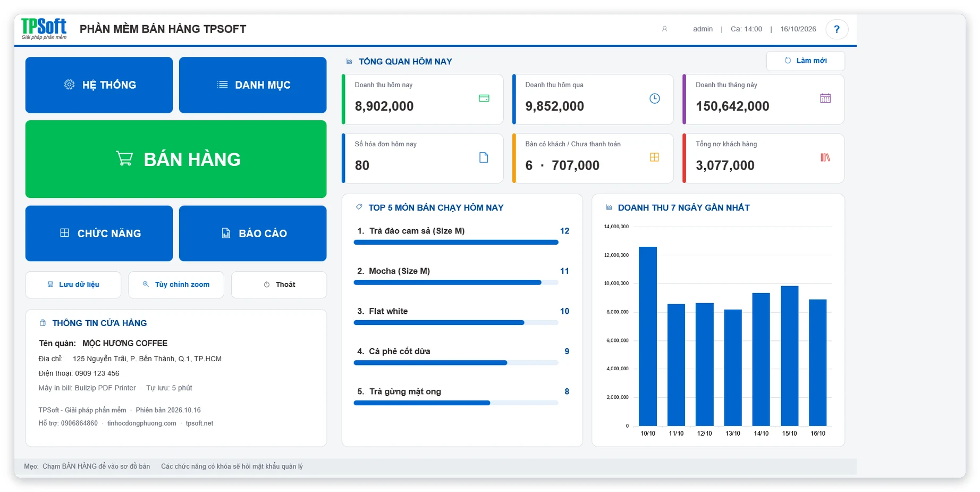Click the icon beside TỔNG QUAN HÔM NAY
This screenshot has height=492, width=980.
click(349, 62)
